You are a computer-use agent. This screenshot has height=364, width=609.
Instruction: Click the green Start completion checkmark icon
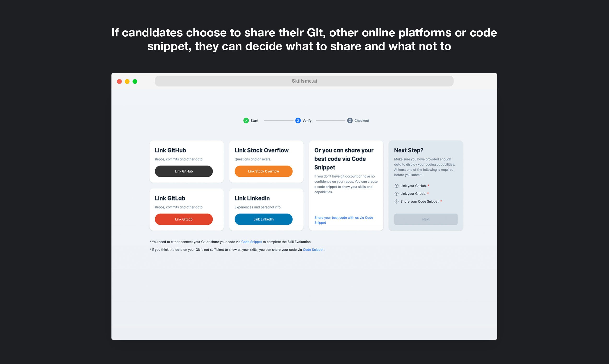tap(246, 120)
